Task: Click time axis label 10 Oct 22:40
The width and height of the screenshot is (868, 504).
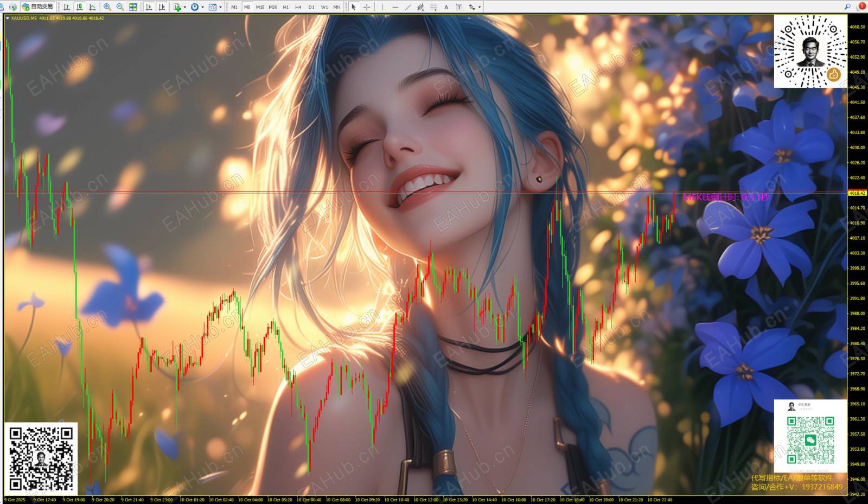Action: [660, 500]
